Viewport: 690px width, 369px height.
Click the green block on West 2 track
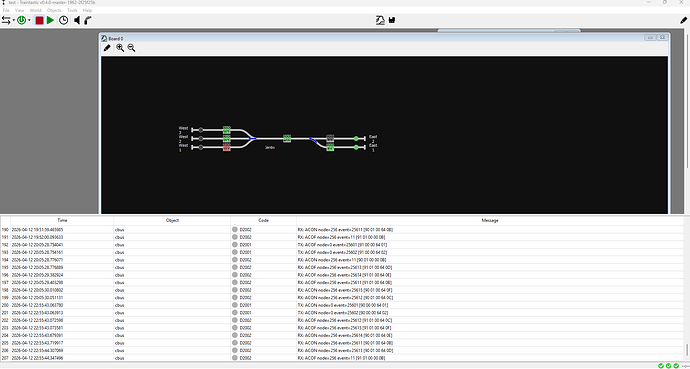point(227,139)
